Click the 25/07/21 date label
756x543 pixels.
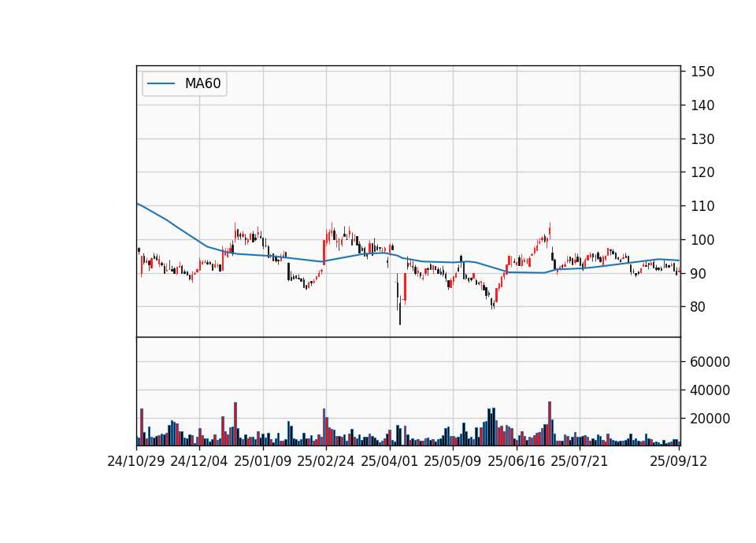580,461
